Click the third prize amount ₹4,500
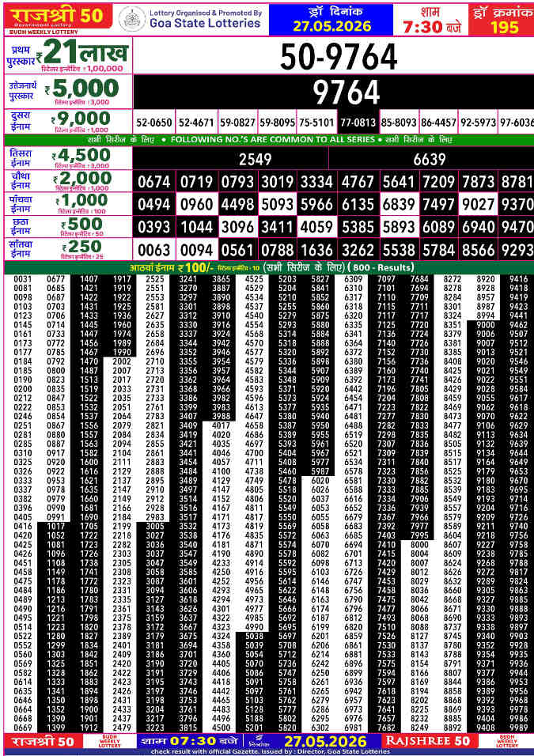This screenshot has height=756, width=534. (81, 155)
